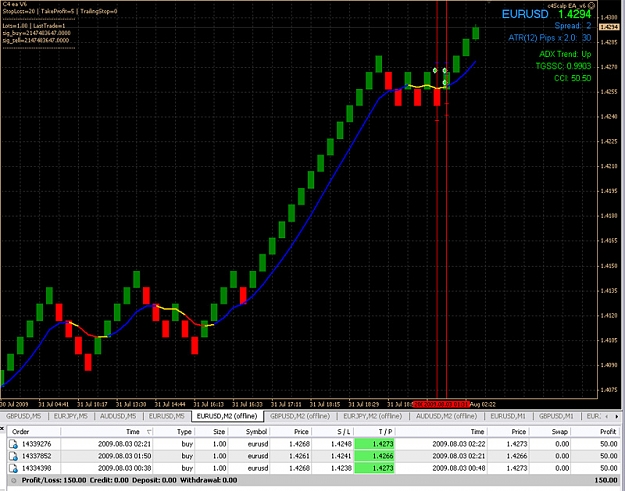625x491 pixels.
Task: Sort by the Size column header
Action: 211,432
